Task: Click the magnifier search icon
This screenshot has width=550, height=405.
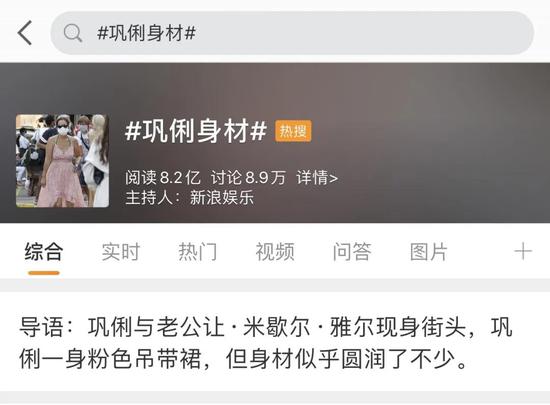Action: (73, 33)
